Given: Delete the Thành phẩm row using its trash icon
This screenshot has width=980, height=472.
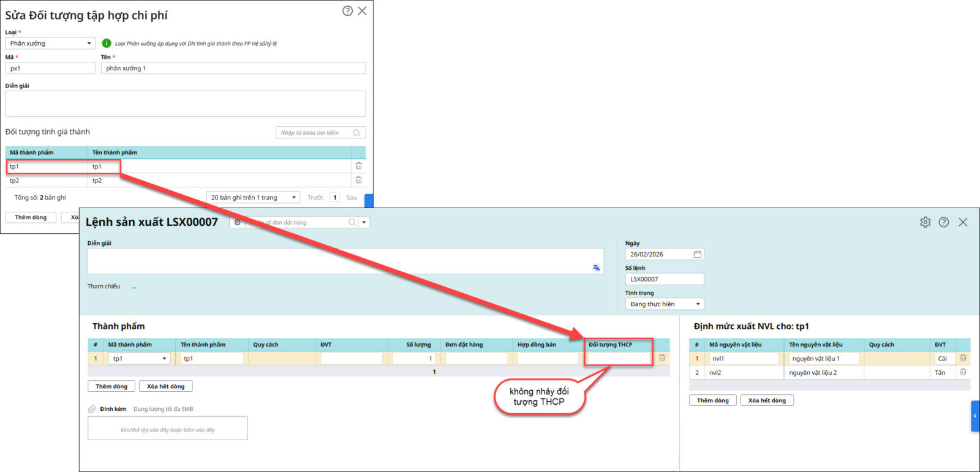Looking at the screenshot, I should point(662,358).
